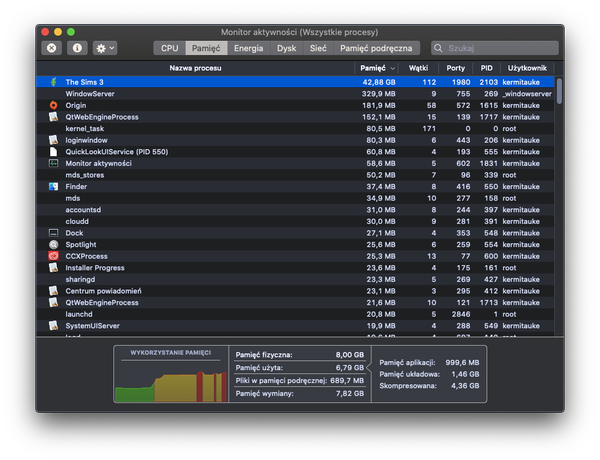The width and height of the screenshot is (600, 460).
Task: Click the search magnifier icon
Action: coord(439,48)
